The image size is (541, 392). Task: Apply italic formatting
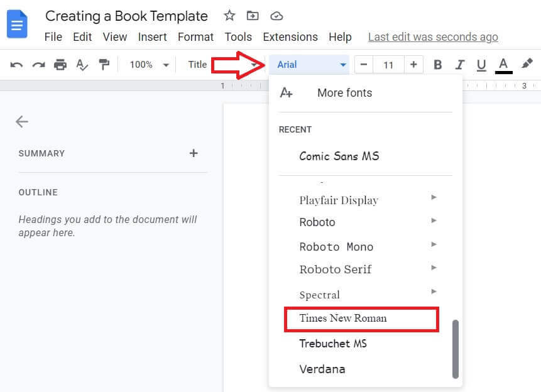click(x=459, y=64)
